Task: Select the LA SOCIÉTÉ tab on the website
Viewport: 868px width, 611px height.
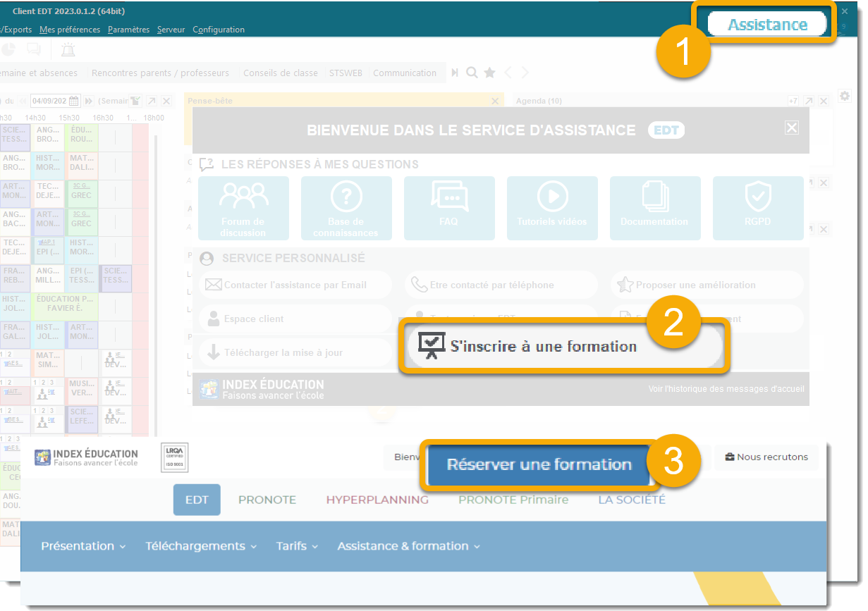Action: tap(632, 500)
